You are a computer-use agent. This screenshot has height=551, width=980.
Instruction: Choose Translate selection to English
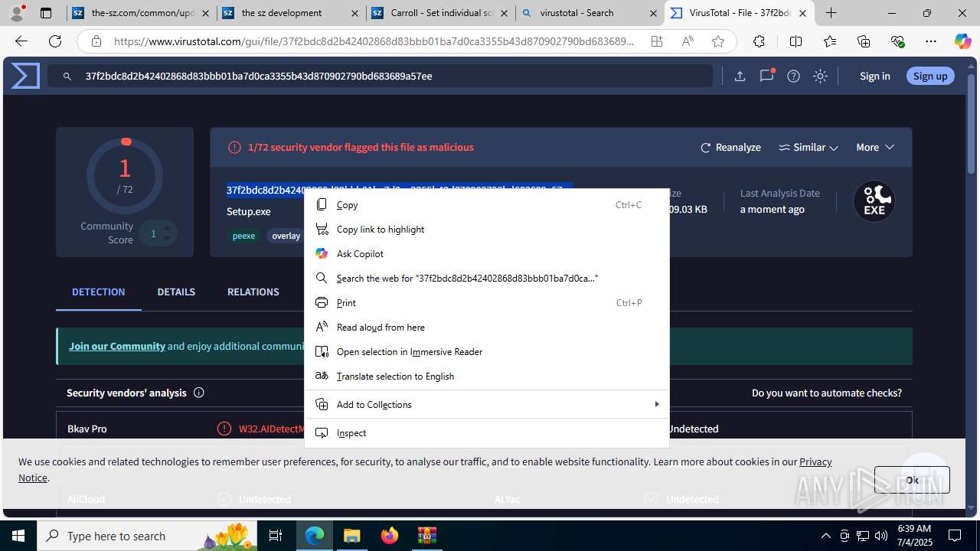tap(487, 376)
